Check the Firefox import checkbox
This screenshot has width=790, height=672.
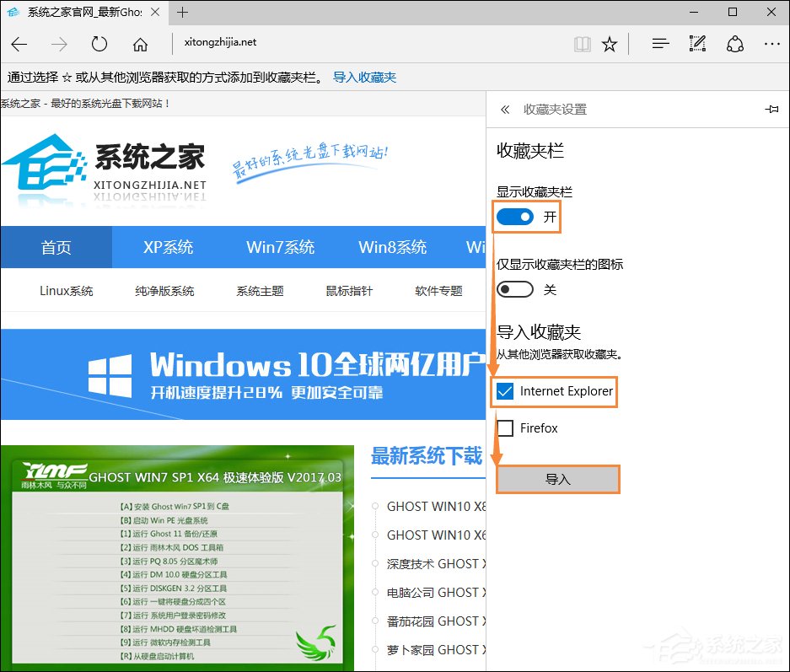505,428
